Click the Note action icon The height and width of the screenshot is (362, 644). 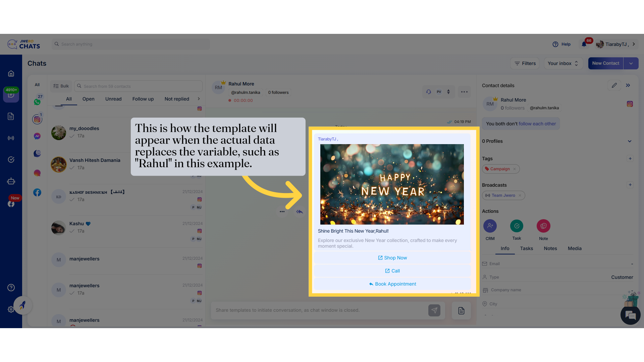(x=543, y=226)
